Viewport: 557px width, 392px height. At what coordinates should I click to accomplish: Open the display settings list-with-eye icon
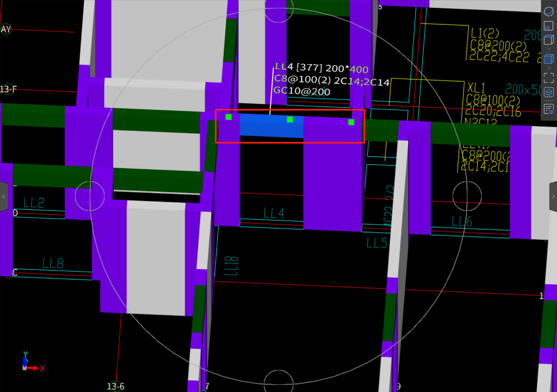[x=549, y=109]
